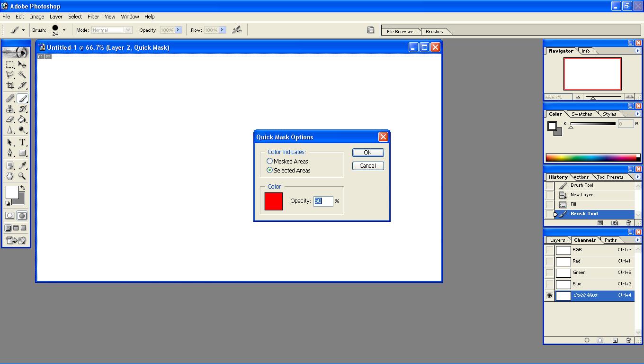Screen dimensions: 644x364
Task: Open Channels palette menu arrow
Action: [637, 240]
